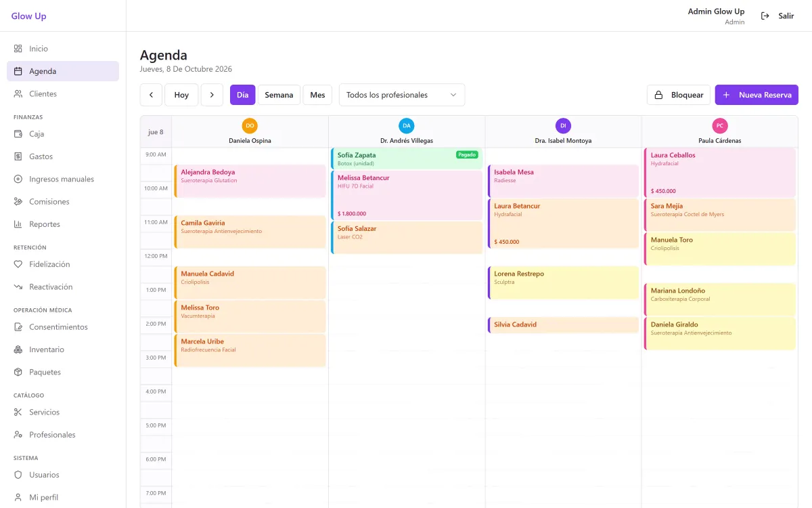Click the lock icon on Bloquear button
The height and width of the screenshot is (508, 812).
tap(658, 95)
